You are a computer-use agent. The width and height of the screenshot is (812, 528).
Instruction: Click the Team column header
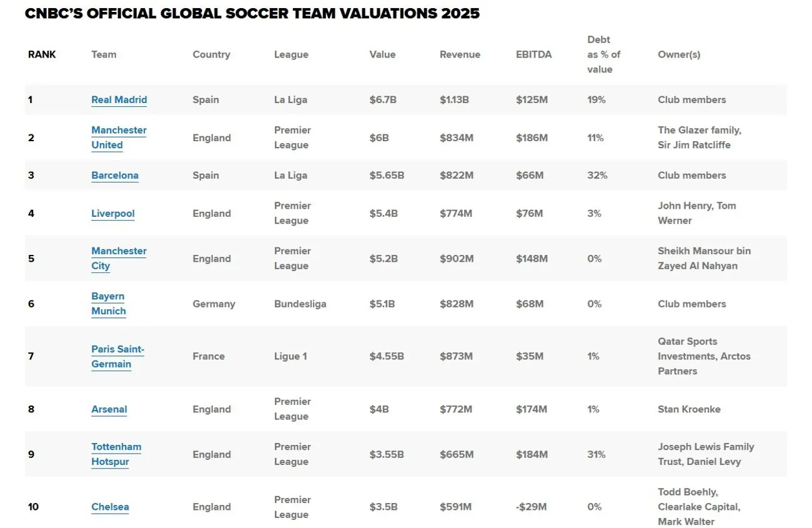[104, 54]
